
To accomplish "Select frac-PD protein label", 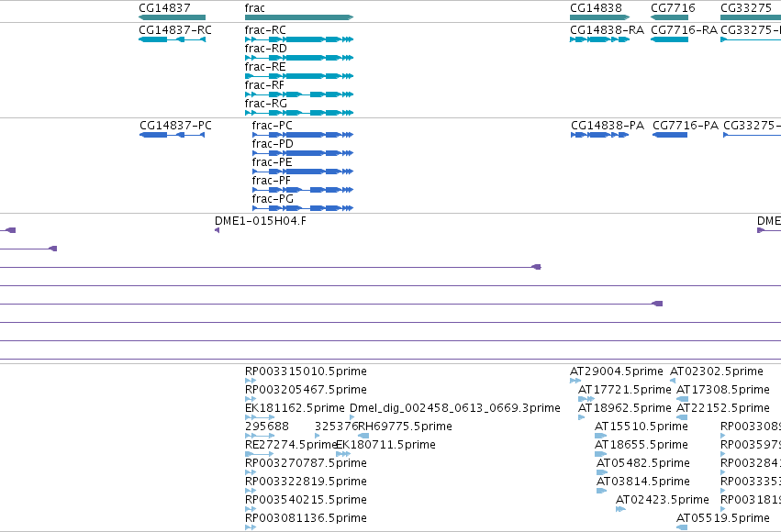I will [273, 144].
